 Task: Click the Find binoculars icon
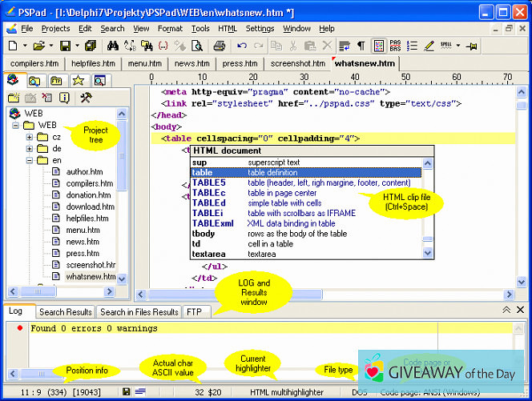click(113, 46)
